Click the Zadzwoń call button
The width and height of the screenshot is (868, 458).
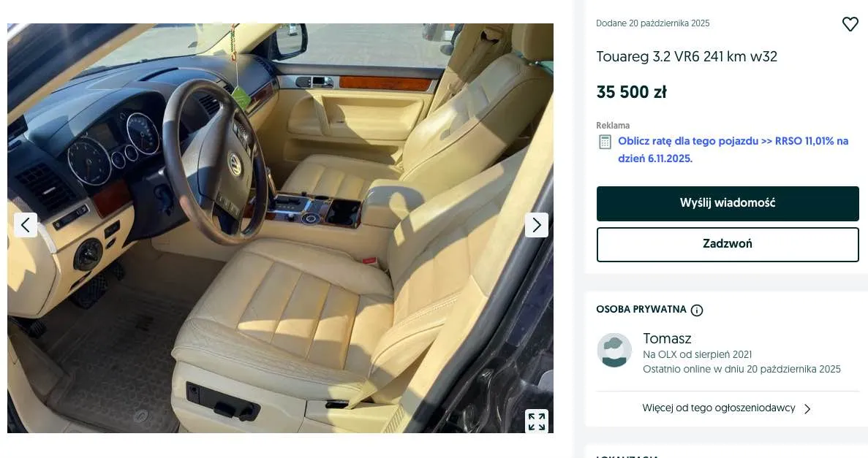coord(728,245)
